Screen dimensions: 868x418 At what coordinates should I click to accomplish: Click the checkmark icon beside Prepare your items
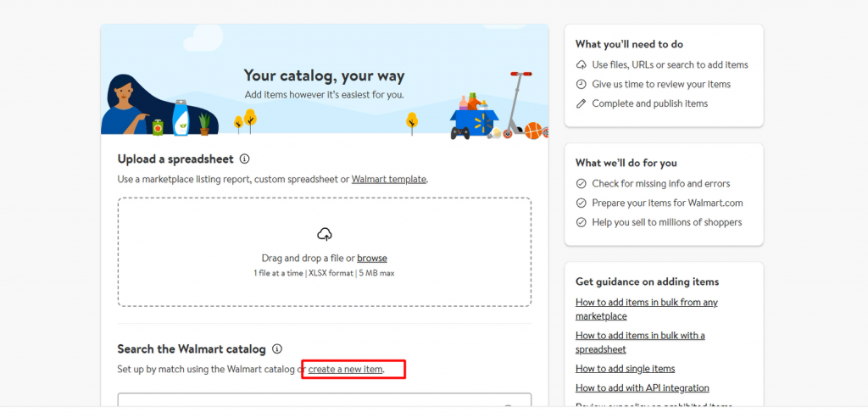[x=581, y=203]
